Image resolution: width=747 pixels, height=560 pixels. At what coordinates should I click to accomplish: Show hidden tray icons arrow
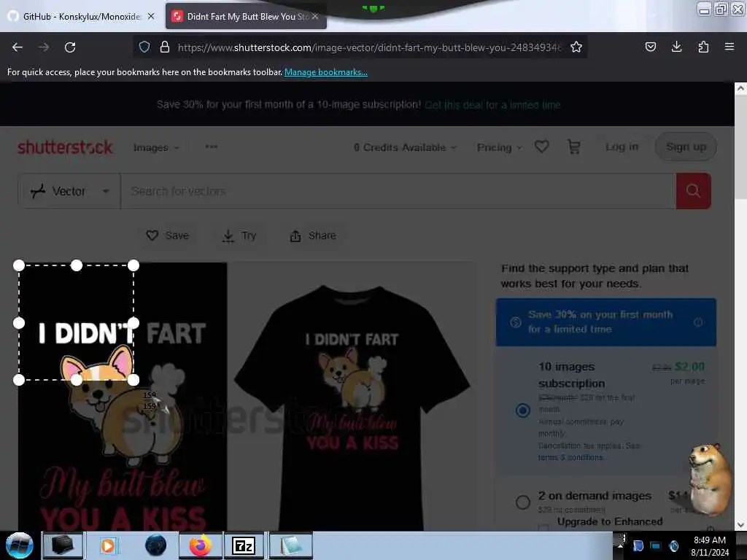621,545
